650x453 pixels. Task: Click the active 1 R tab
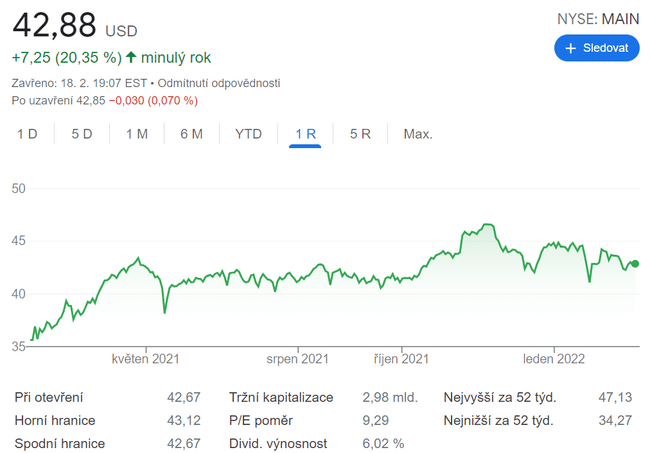[x=305, y=134]
